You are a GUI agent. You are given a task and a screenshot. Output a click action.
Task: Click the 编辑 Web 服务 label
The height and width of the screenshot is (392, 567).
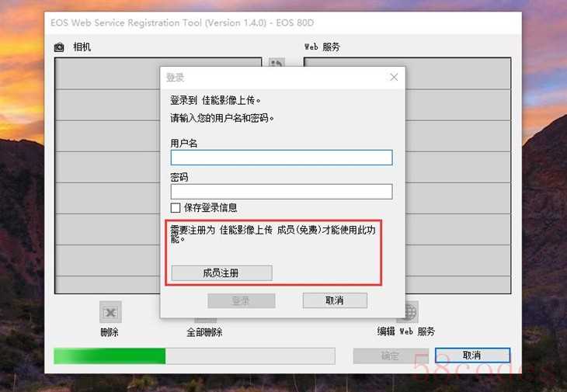pos(405,331)
